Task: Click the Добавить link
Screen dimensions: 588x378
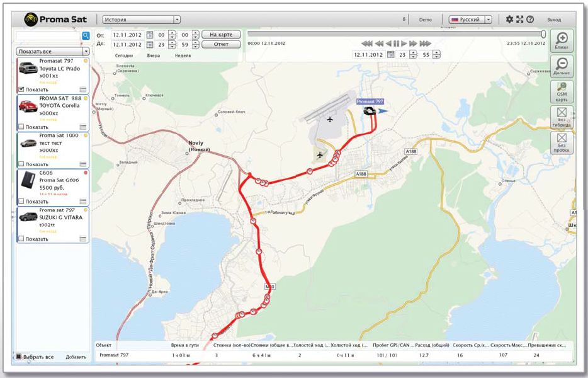Action: 76,357
